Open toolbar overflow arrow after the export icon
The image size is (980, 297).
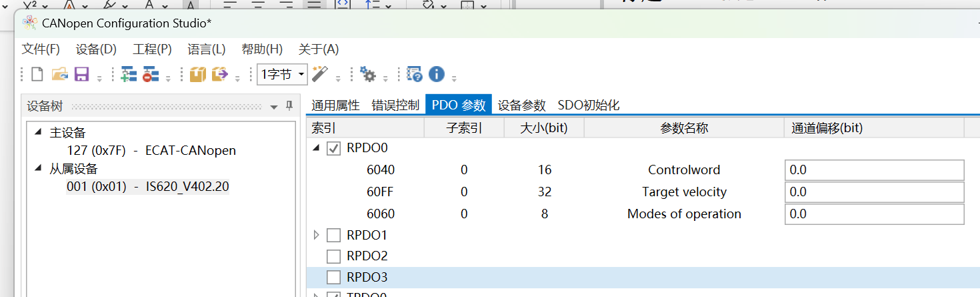237,78
